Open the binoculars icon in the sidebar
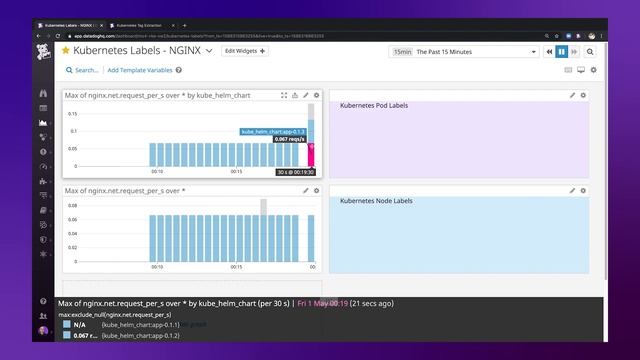 pyautogui.click(x=43, y=93)
